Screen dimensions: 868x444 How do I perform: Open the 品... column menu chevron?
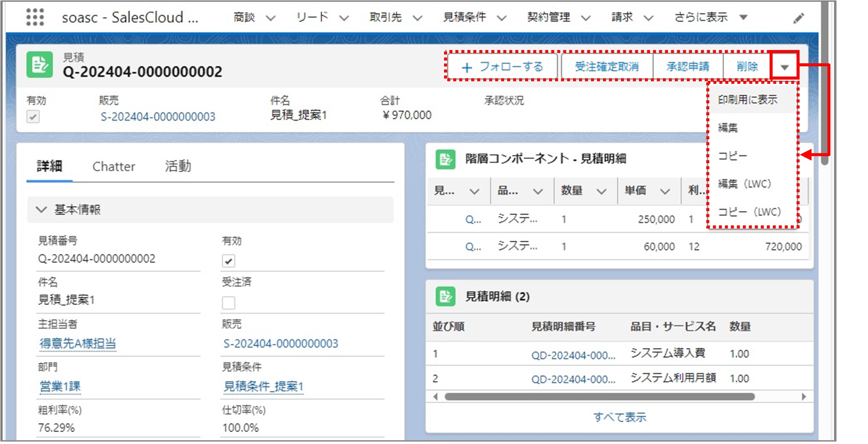pos(538,191)
